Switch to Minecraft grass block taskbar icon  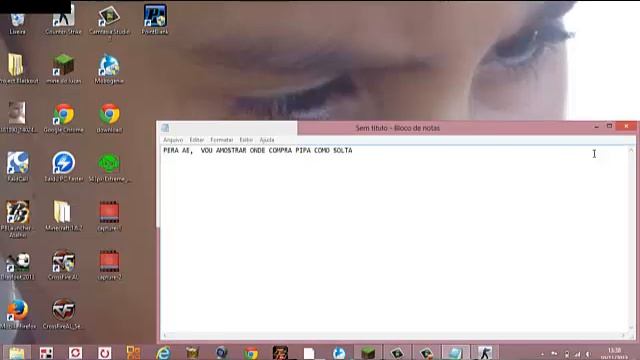[368, 353]
